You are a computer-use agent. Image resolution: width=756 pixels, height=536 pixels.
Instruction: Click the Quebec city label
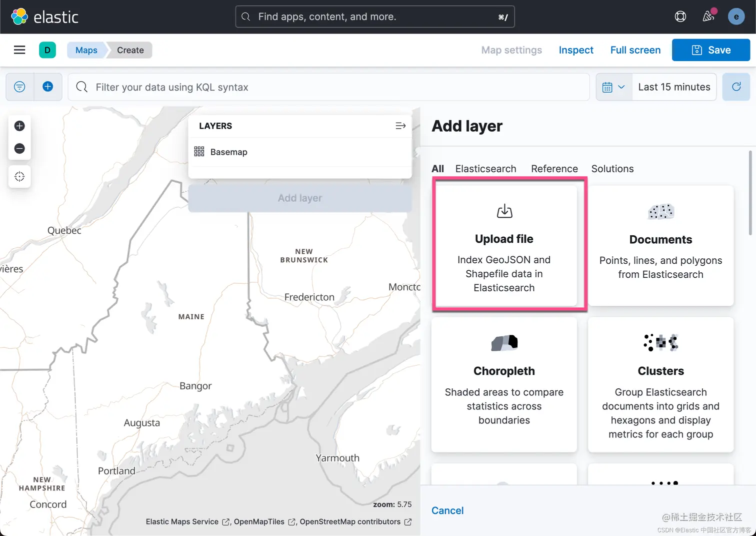[x=64, y=231]
